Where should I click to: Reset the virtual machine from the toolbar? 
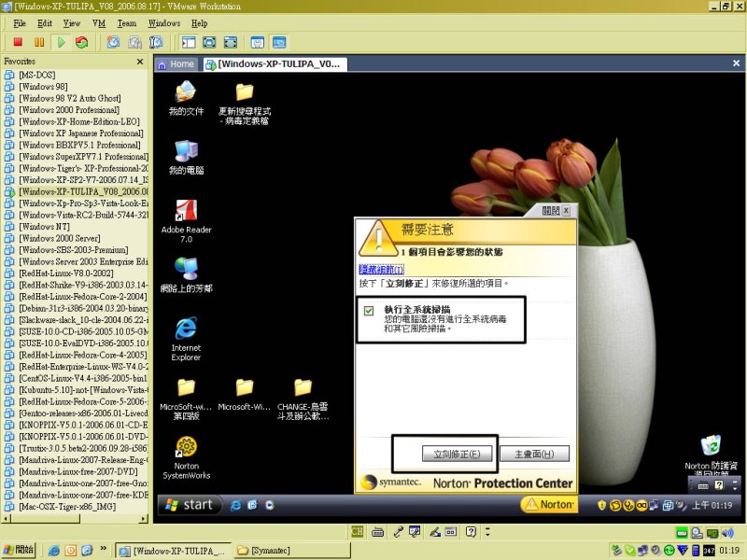click(x=82, y=42)
